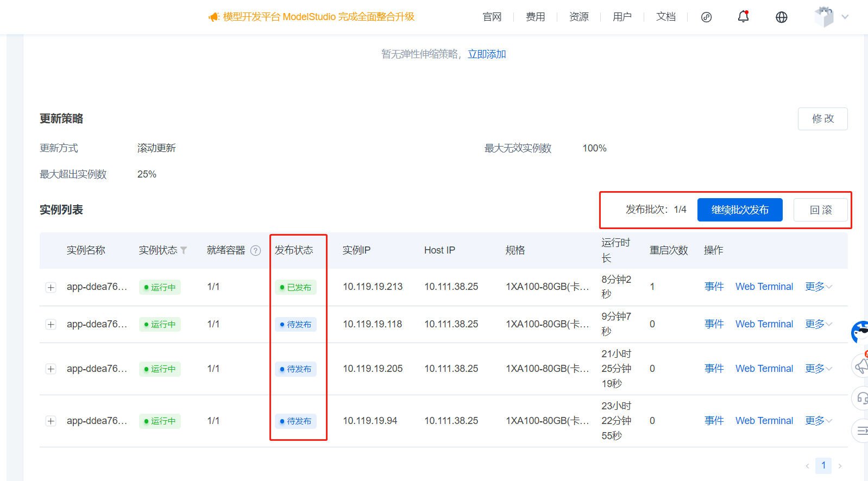868x481 pixels.
Task: Expand the row for instance 10.119.19.213
Action: point(51,287)
